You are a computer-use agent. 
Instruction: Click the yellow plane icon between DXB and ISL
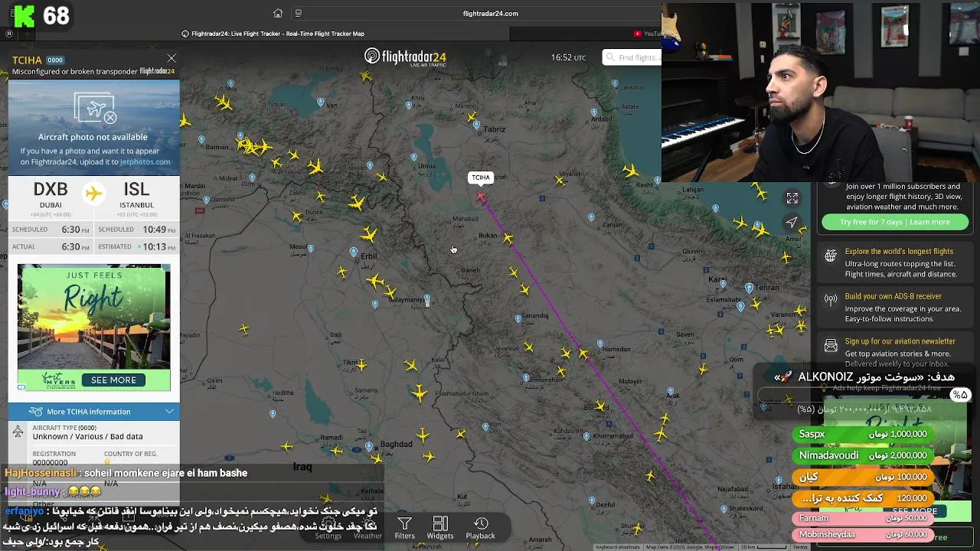[93, 194]
